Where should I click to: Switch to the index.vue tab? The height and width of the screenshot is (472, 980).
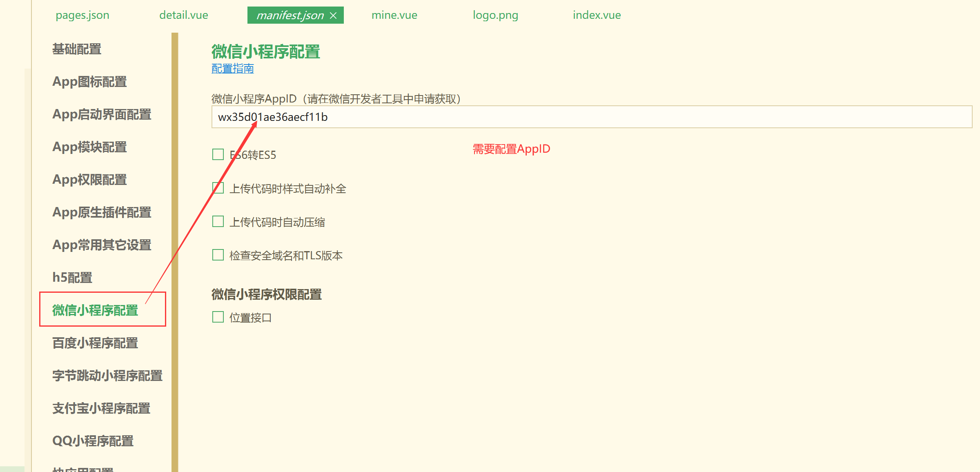tap(597, 15)
